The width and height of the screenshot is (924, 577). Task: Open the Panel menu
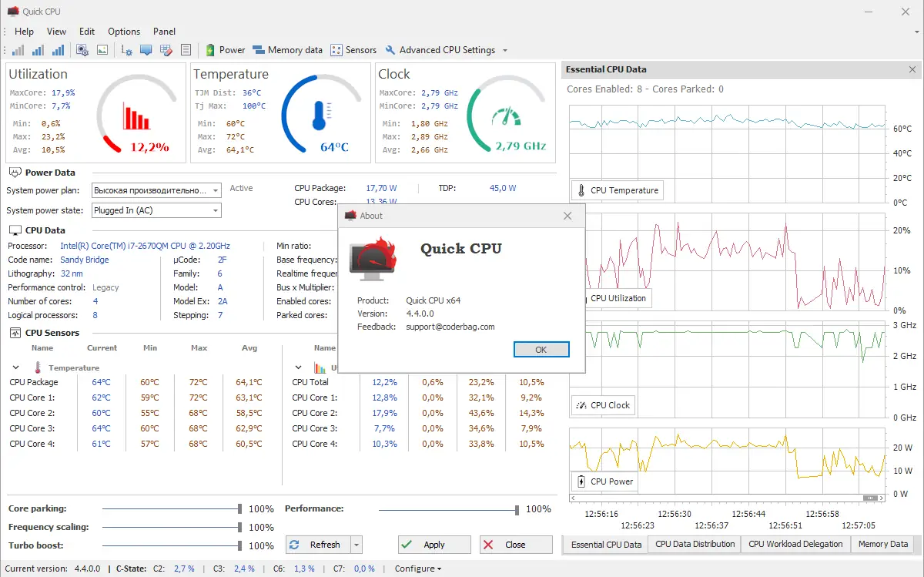[164, 32]
